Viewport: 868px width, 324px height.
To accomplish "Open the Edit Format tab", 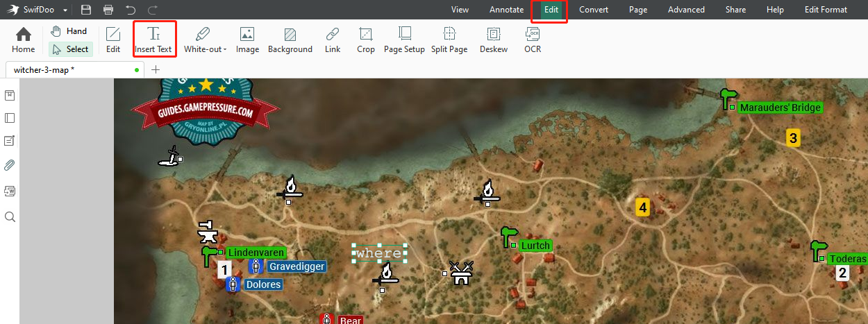I will (x=826, y=10).
